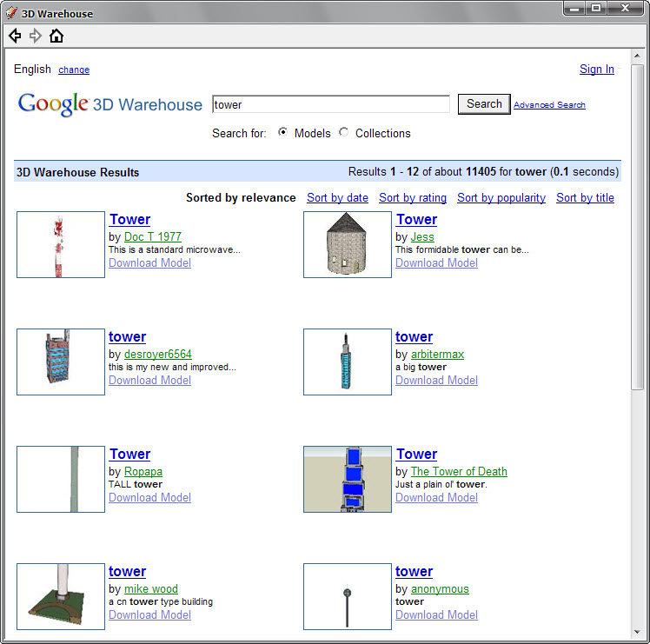Image resolution: width=650 pixels, height=644 pixels.
Task: Click the tower search input field
Action: pyautogui.click(x=331, y=104)
